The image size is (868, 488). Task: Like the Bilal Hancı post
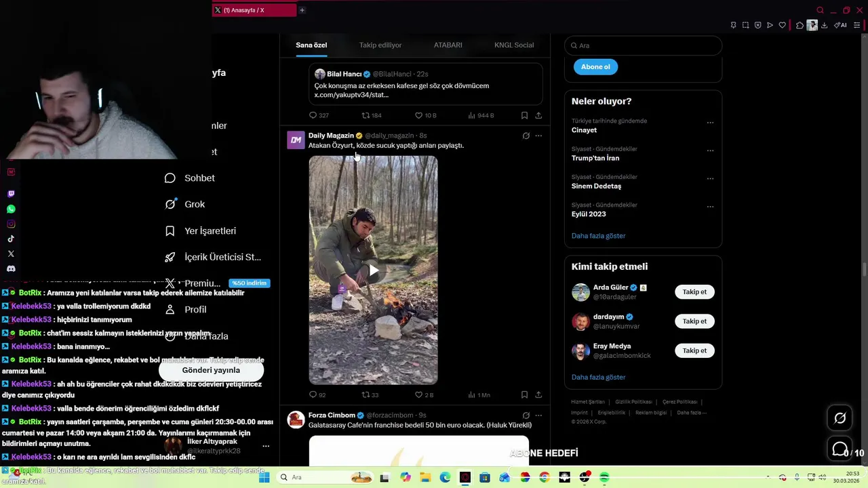pyautogui.click(x=426, y=115)
